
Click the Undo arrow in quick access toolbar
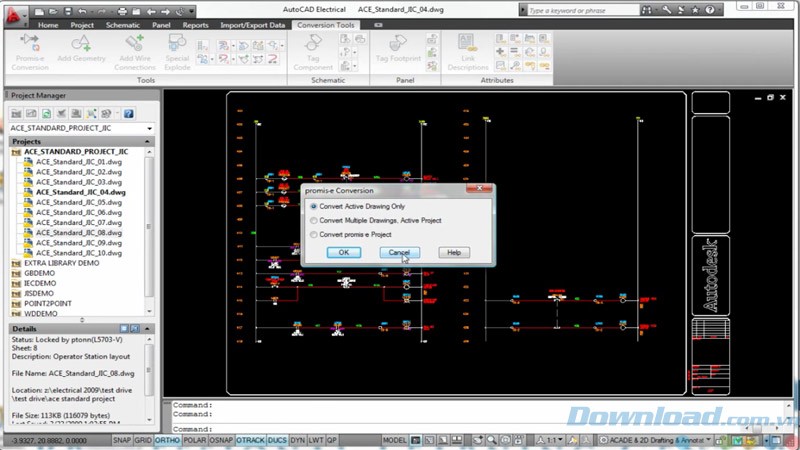(82, 11)
